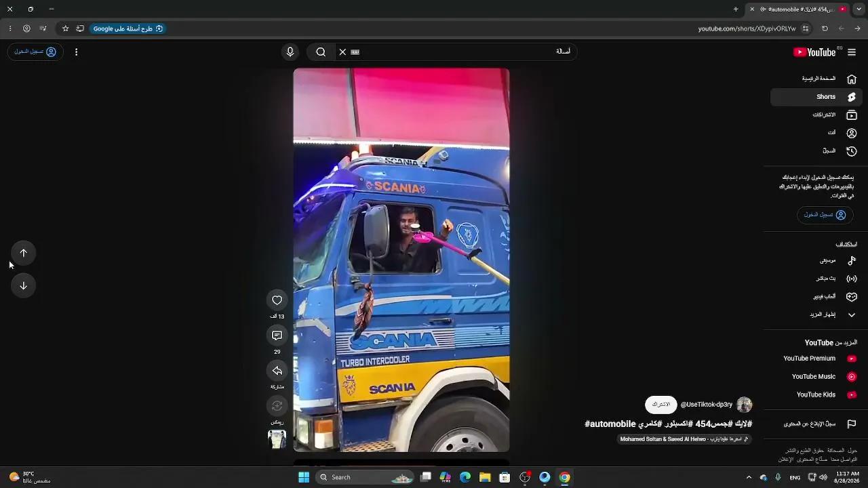Click the top تسجيل الدخول sign-in button
The width and height of the screenshot is (868, 488).
point(35,52)
